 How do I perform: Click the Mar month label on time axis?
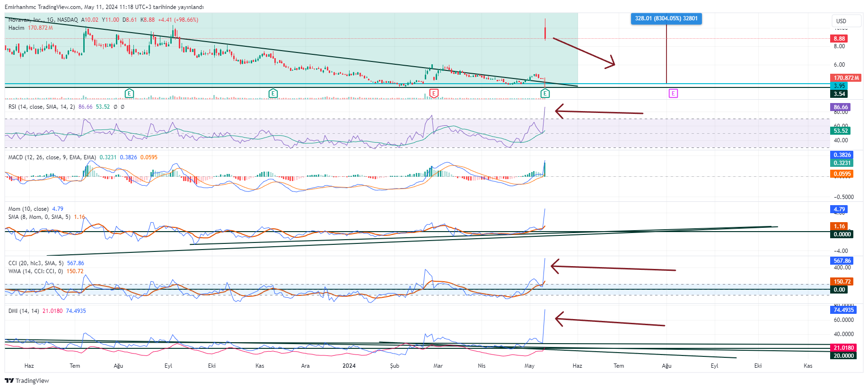438,366
